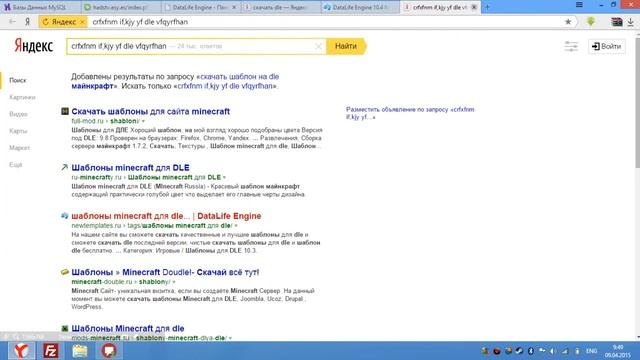
Task: Open Скачать шаблоны для сайта minecraft result
Action: [x=151, y=111]
